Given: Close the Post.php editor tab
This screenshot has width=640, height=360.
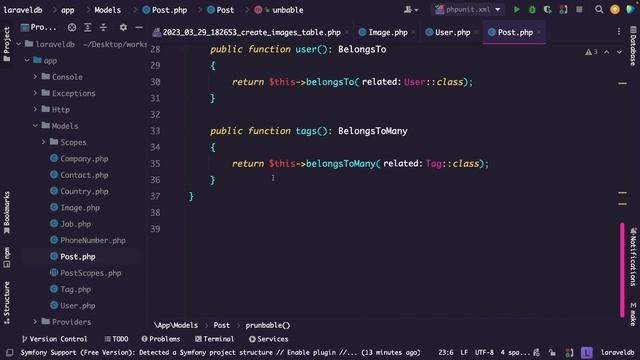Looking at the screenshot, I should [539, 32].
